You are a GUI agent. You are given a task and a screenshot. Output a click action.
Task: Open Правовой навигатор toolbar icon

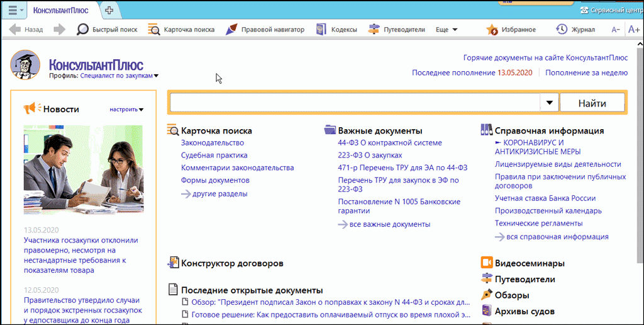231,29
